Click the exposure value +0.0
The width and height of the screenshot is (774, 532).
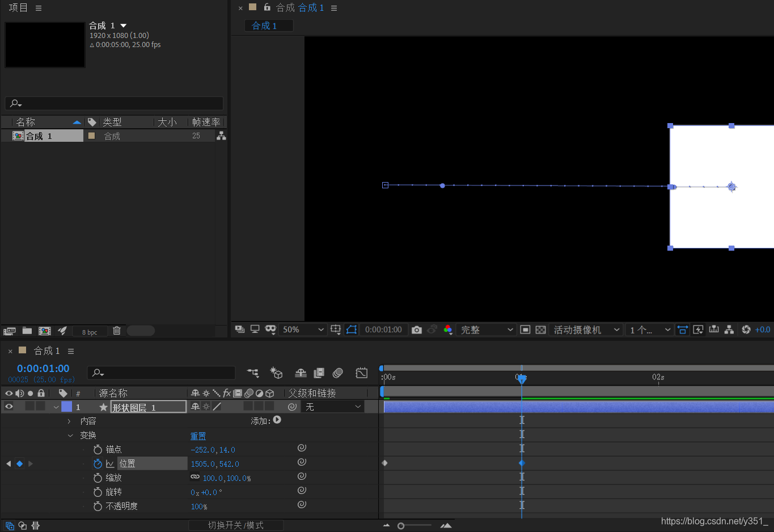763,330
